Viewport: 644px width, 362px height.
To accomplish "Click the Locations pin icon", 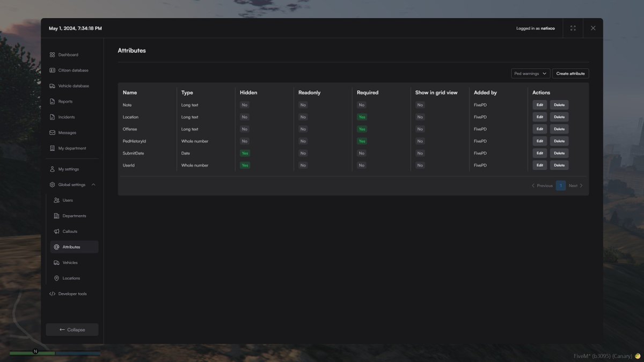I will [56, 278].
